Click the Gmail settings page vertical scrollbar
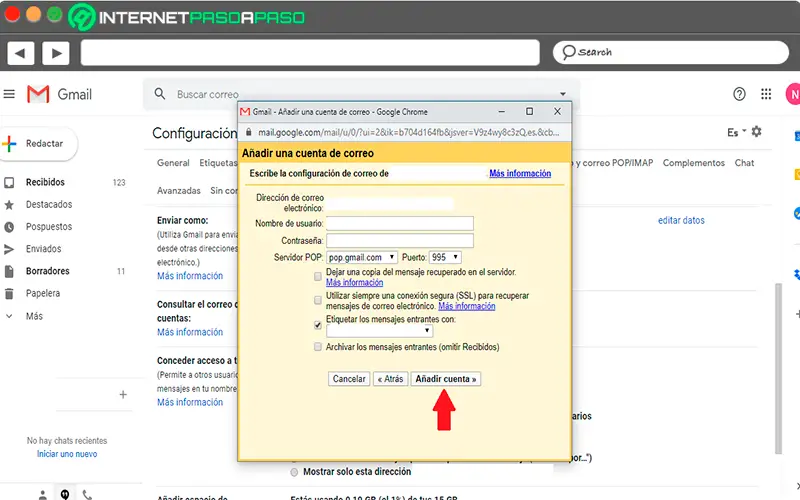Viewport: 800px width, 500px height. [778, 367]
